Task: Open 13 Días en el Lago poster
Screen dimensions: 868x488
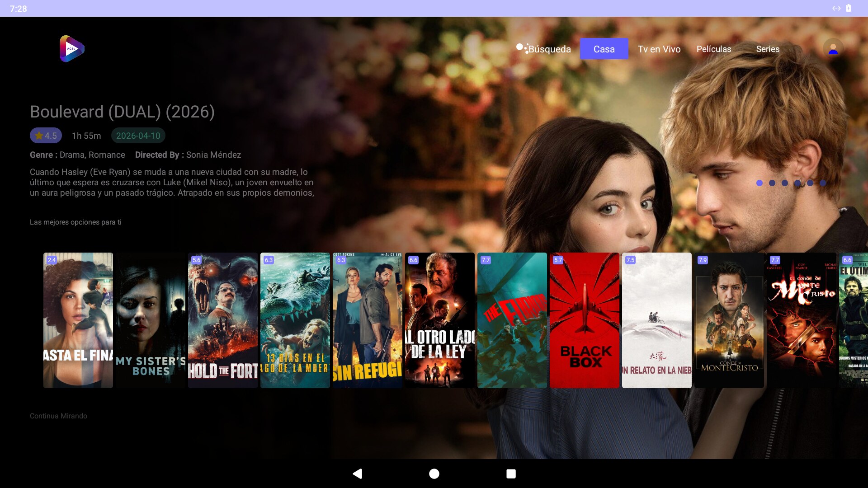Action: 295,320
